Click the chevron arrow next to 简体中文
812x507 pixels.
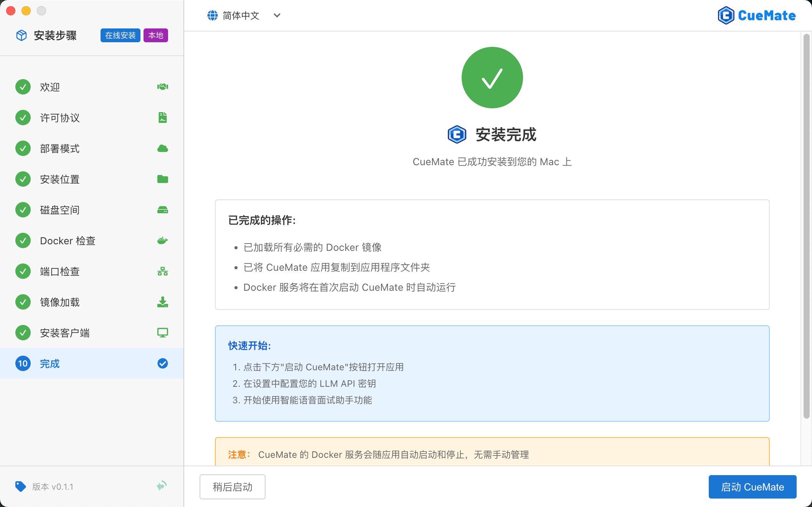[x=277, y=15]
